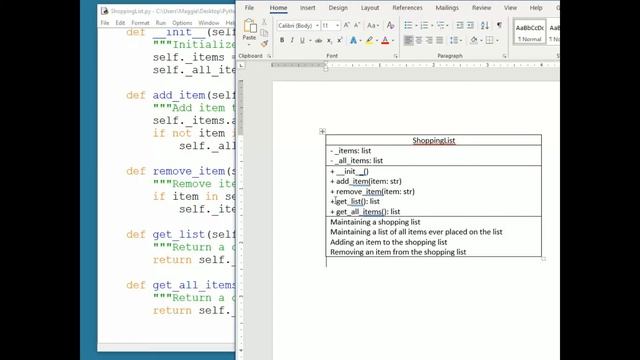Viewport: 640px width, 360px height.
Task: Click the ruler tab selector button
Action: [241, 65]
